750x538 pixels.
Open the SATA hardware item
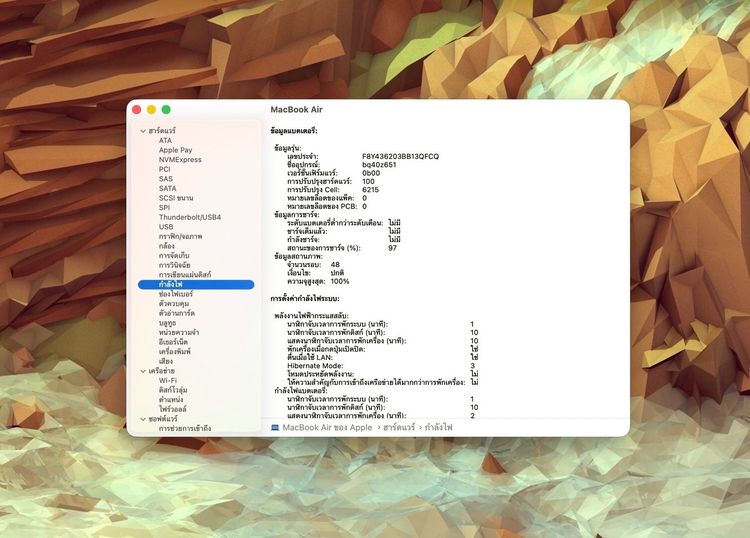point(167,188)
